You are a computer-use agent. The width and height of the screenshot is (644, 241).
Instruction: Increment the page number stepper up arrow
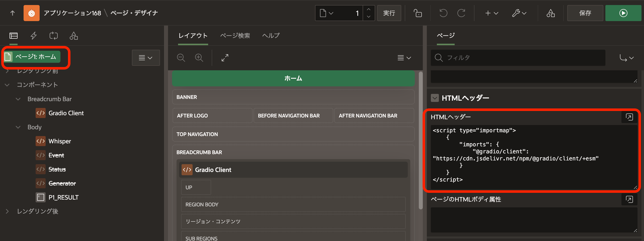(x=369, y=10)
